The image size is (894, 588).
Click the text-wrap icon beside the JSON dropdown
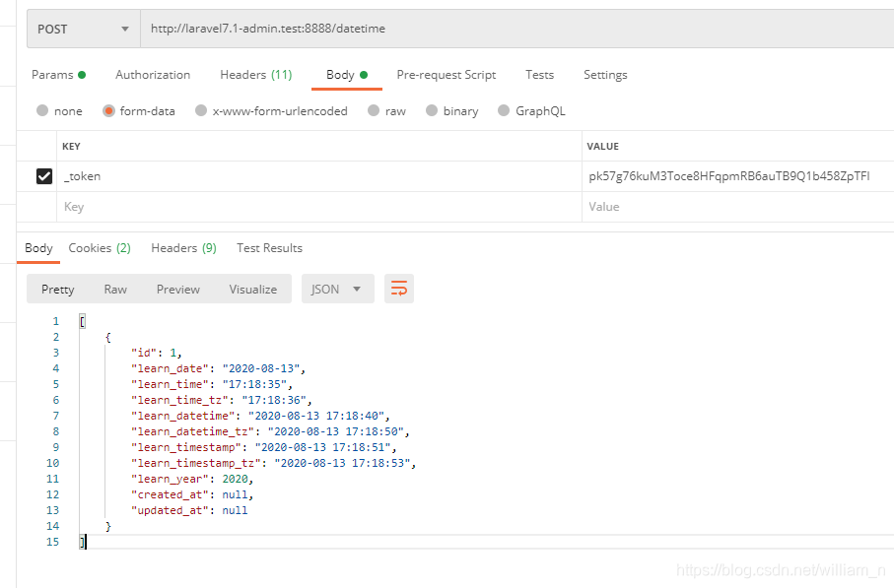click(398, 289)
